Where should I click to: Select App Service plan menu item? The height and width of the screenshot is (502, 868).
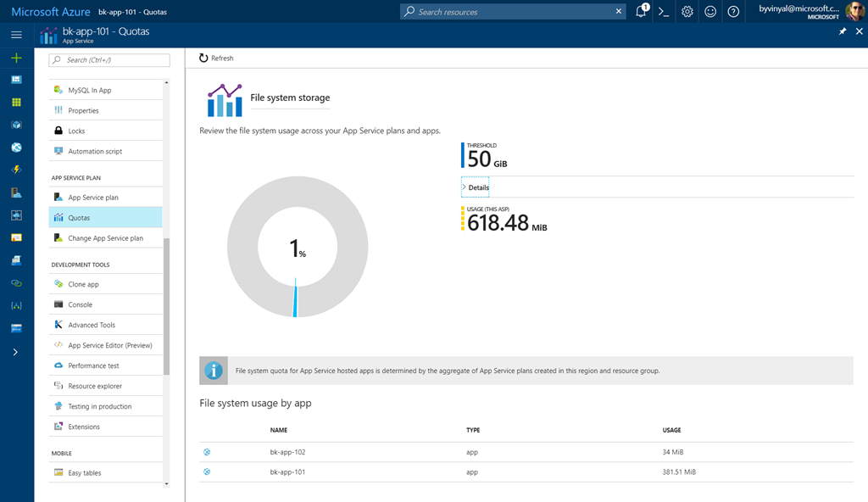(93, 198)
